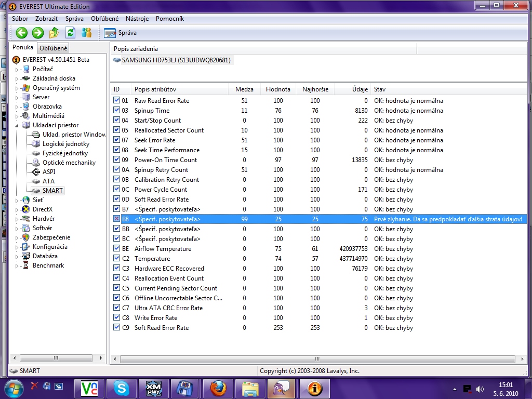Open the Správa menu

(74, 19)
